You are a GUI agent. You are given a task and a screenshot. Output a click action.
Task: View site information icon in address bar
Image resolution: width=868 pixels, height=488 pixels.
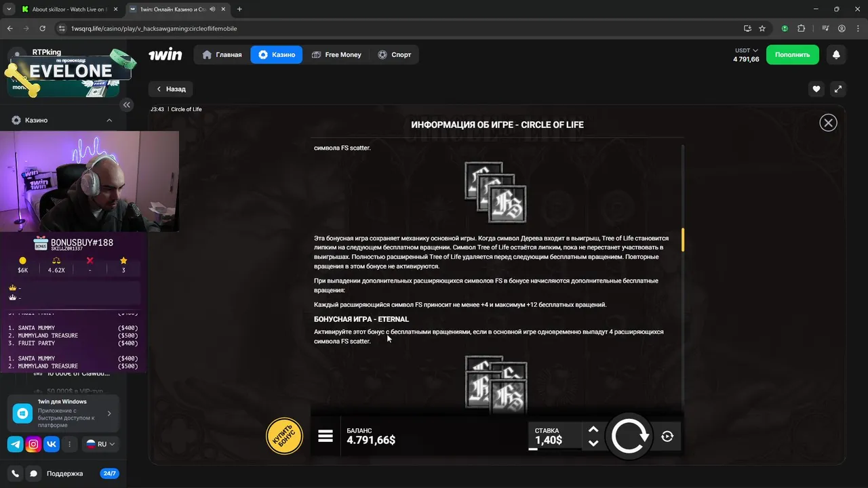click(62, 28)
